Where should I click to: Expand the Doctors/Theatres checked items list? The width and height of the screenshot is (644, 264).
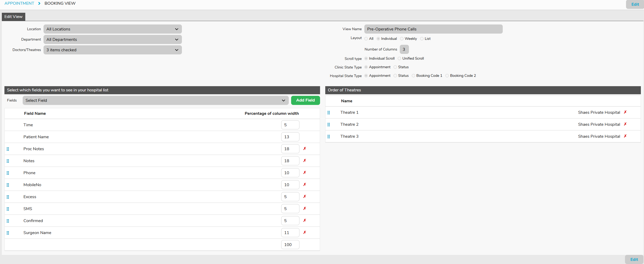click(112, 50)
